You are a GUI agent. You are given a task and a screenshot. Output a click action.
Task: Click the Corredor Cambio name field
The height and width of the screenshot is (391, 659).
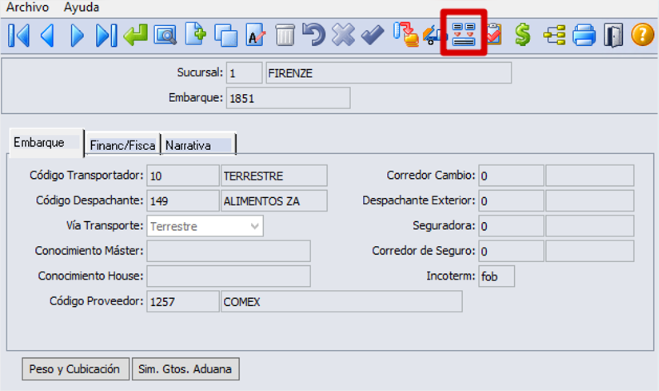click(590, 176)
